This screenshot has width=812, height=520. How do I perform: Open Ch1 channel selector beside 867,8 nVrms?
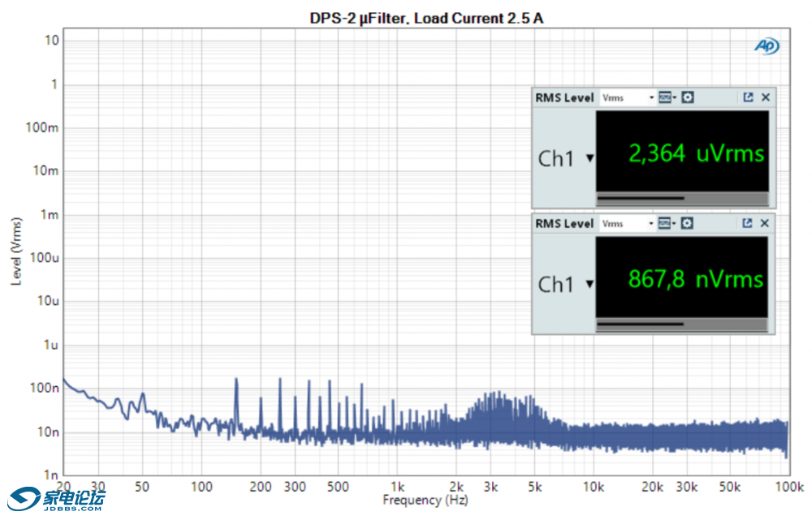pos(590,284)
